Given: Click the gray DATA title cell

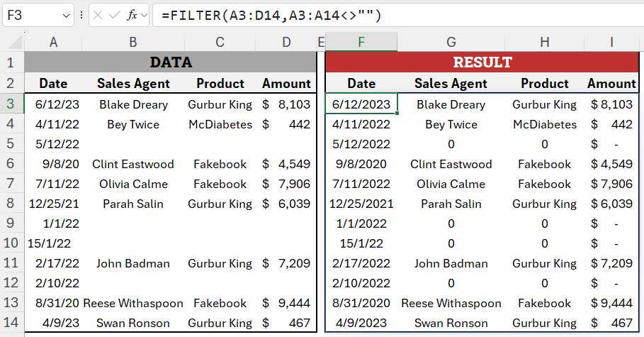Looking at the screenshot, I should click(x=171, y=62).
